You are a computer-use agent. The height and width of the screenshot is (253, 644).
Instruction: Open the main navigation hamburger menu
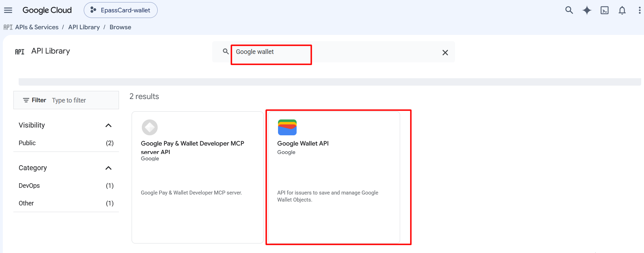tap(8, 10)
